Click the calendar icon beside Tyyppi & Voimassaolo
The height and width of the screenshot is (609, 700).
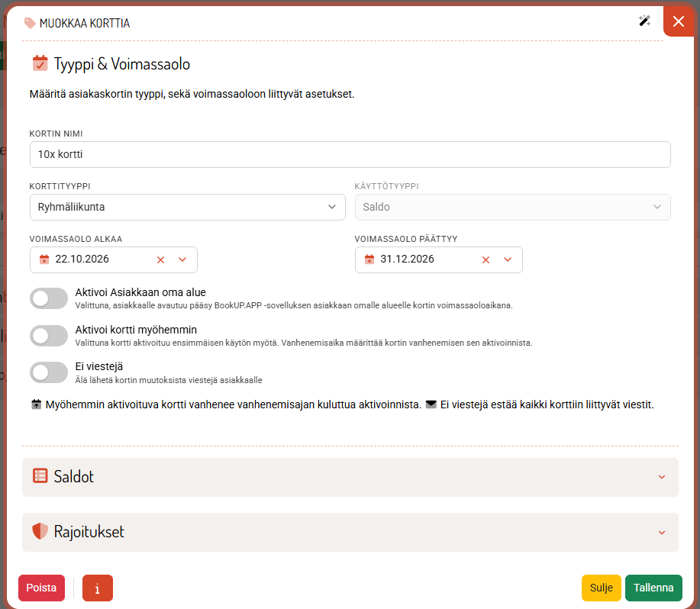40,63
